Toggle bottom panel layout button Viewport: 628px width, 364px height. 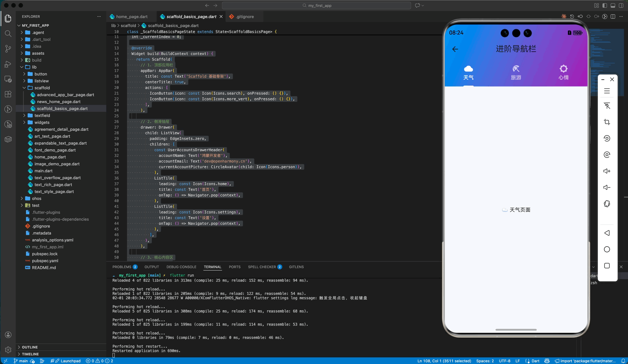[x=613, y=5]
